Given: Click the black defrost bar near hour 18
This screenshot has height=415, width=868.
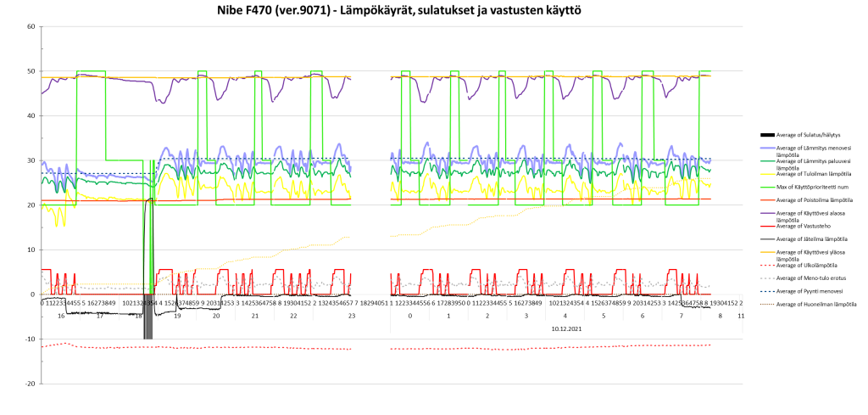Looking at the screenshot, I should pos(147,317).
